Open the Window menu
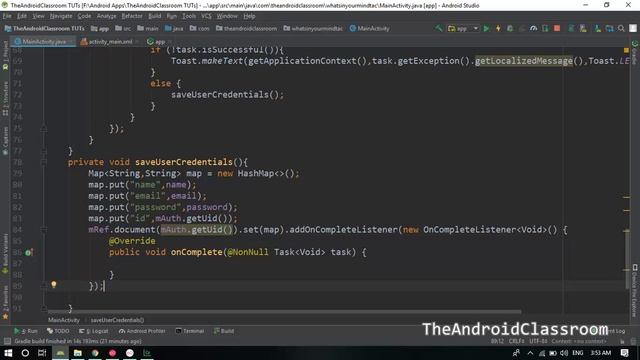This screenshot has height=360, width=640. pos(227,16)
